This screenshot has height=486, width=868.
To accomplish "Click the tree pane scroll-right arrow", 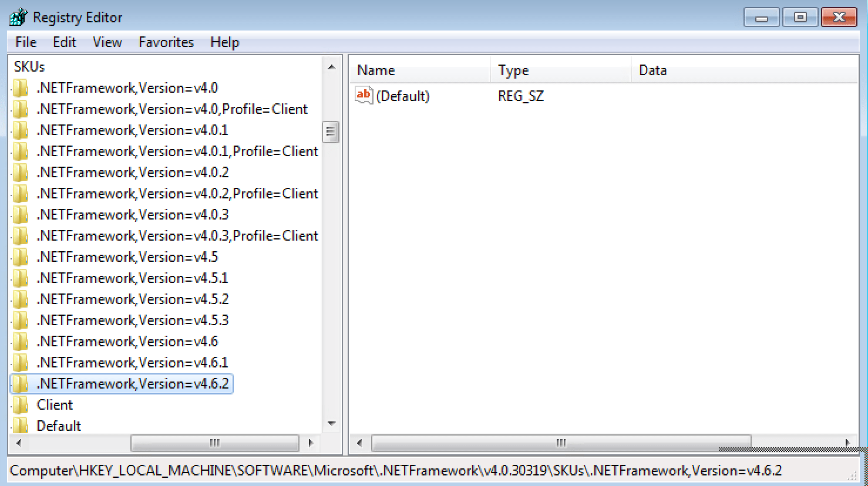I will click(x=310, y=443).
